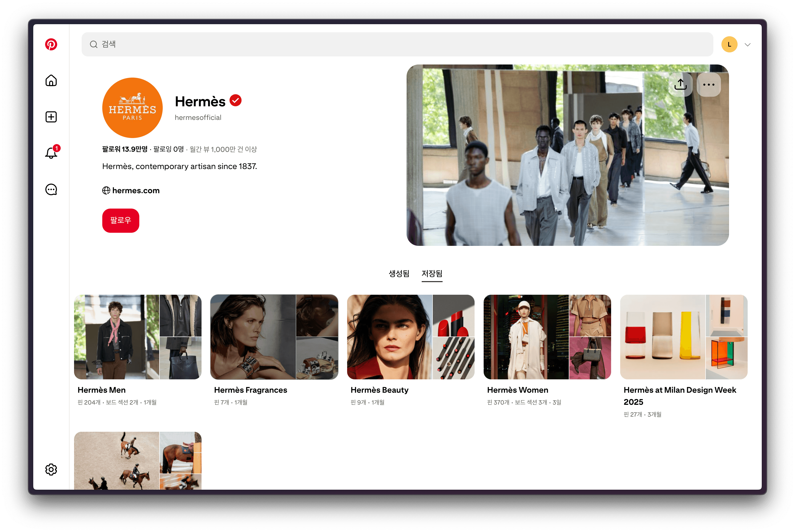Click the orange Hermès Paris profile picture
The height and width of the screenshot is (532, 795).
132,108
